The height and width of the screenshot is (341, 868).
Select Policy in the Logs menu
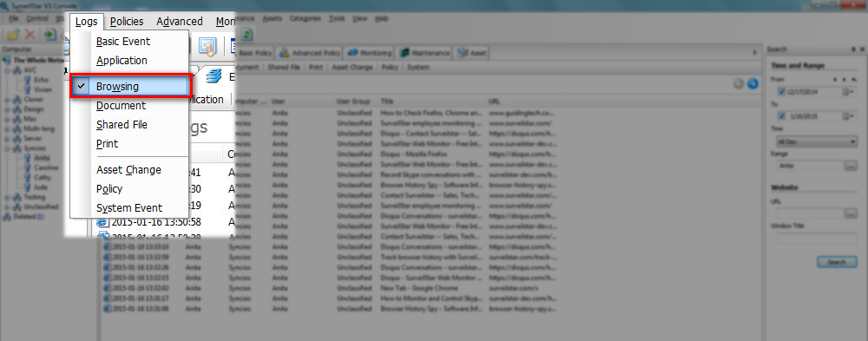[109, 189]
